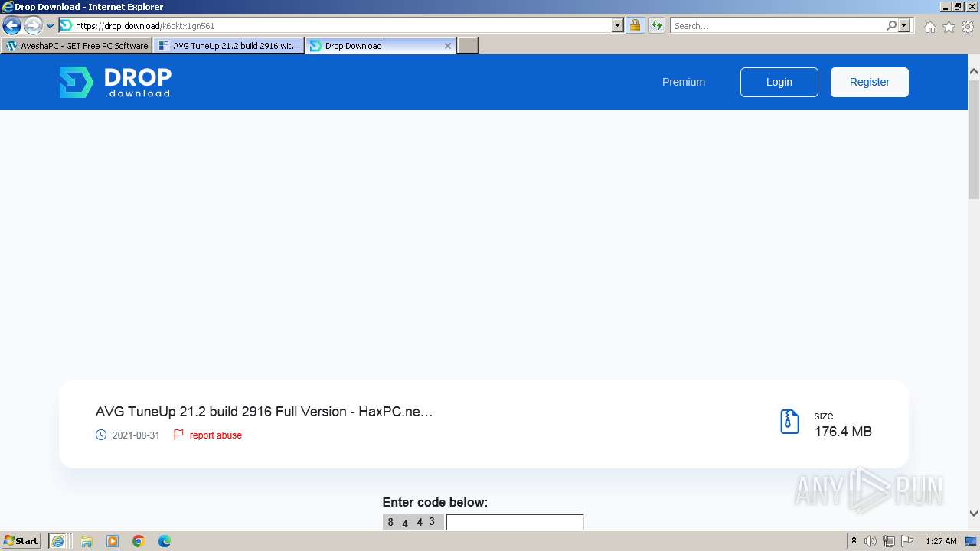
Task: Click the page scrollbar up arrow
Action: (x=974, y=71)
